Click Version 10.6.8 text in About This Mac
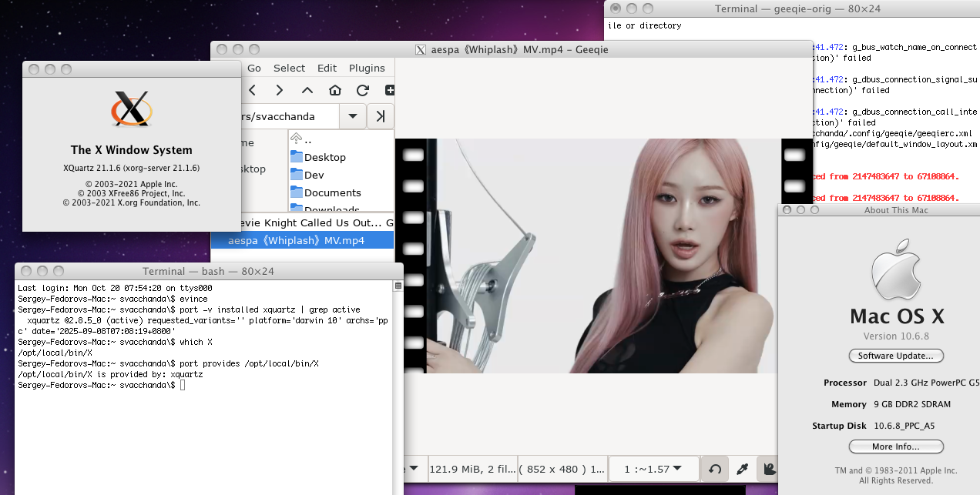 click(896, 336)
